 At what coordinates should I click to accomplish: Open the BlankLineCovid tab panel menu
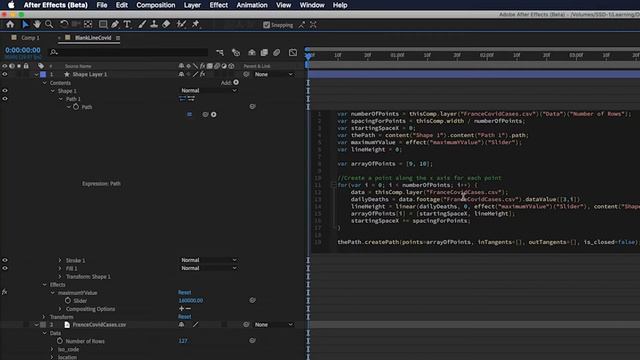tap(118, 38)
